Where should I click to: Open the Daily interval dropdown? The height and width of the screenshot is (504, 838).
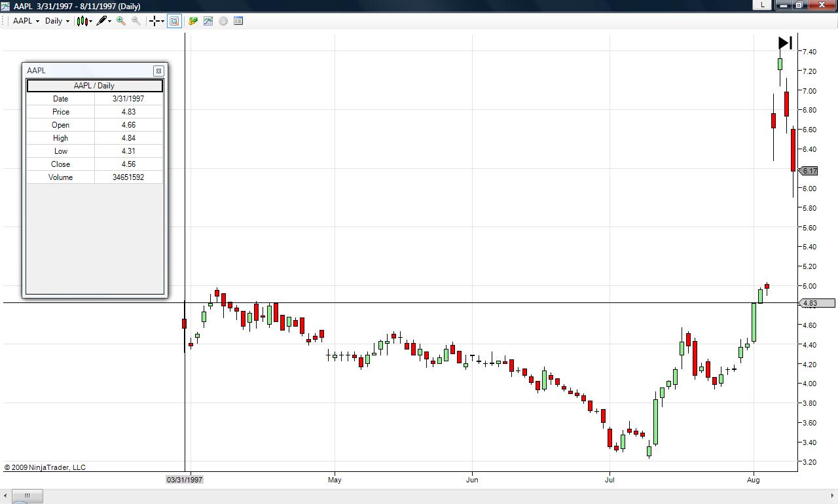(57, 21)
